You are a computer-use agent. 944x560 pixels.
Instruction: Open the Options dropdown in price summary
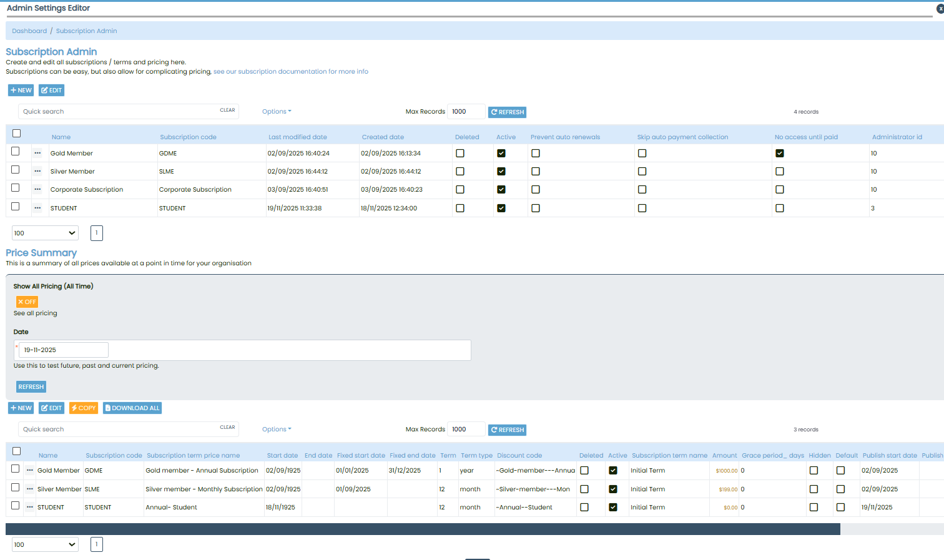tap(277, 430)
